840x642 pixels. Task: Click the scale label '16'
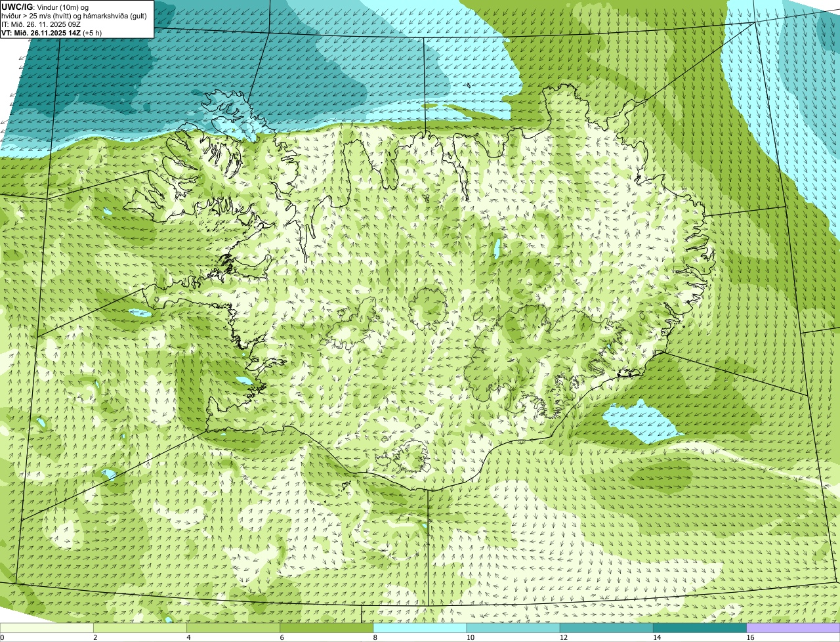[749, 637]
